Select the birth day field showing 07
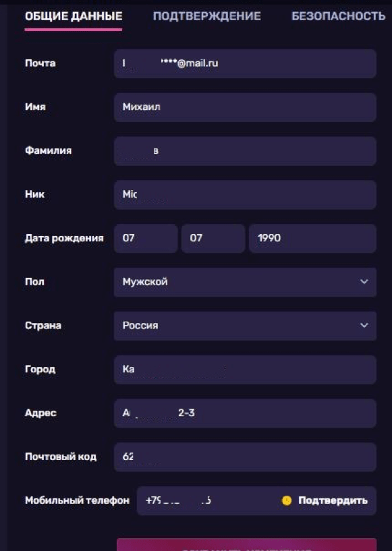Screen dimensions: 392x551 [146, 238]
